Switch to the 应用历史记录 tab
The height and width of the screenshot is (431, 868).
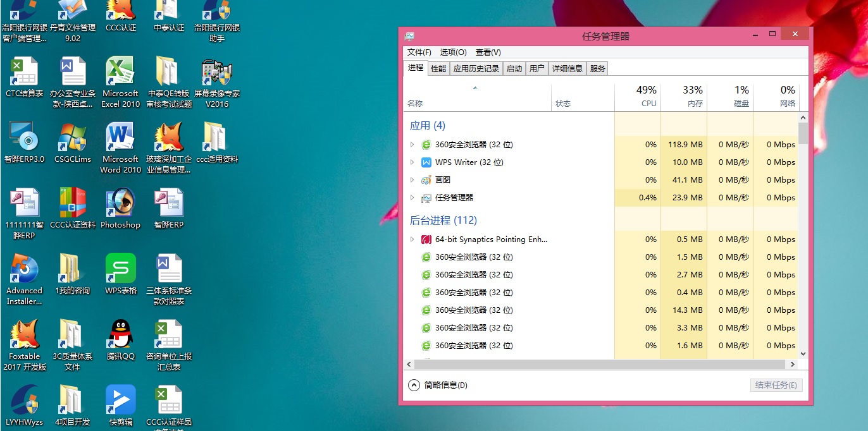[x=476, y=68]
